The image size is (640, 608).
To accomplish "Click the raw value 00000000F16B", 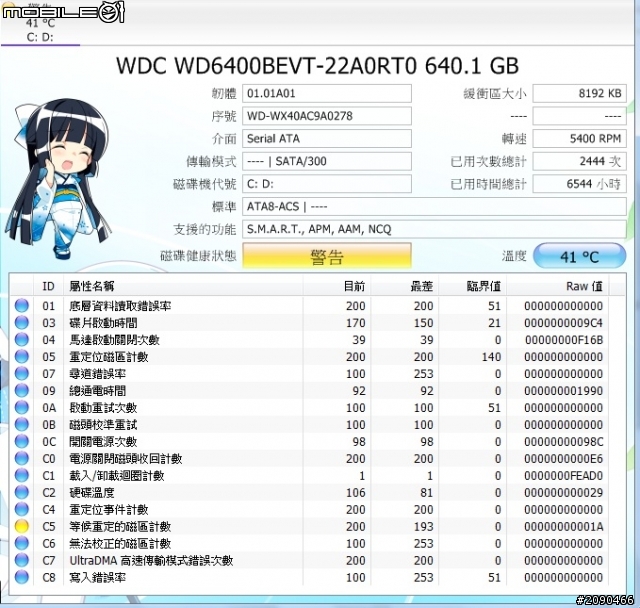I will [564, 340].
